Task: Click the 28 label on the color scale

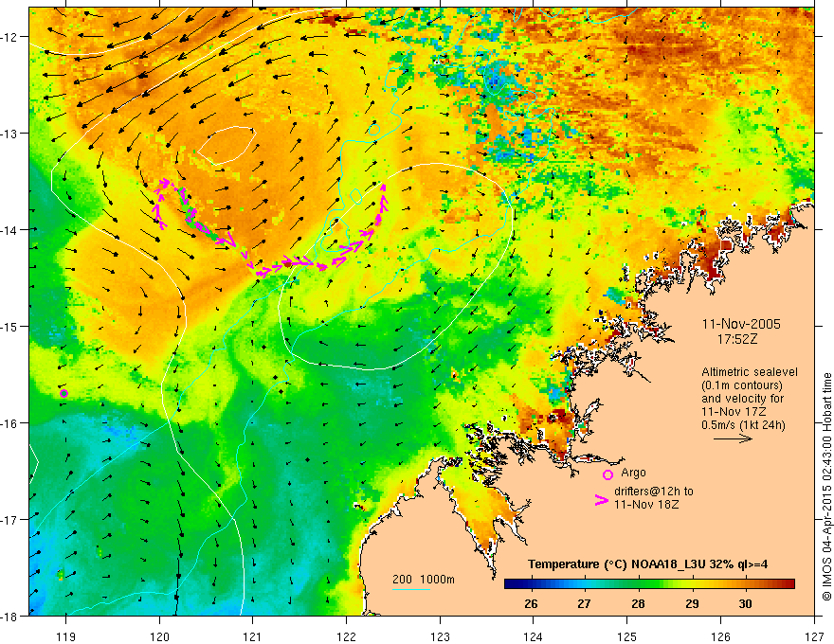Action: (638, 604)
